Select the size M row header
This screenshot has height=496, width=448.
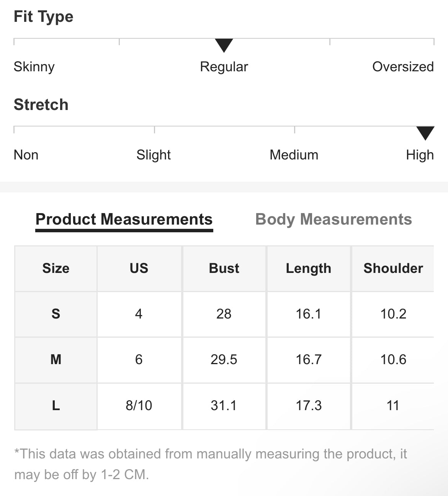click(x=56, y=360)
